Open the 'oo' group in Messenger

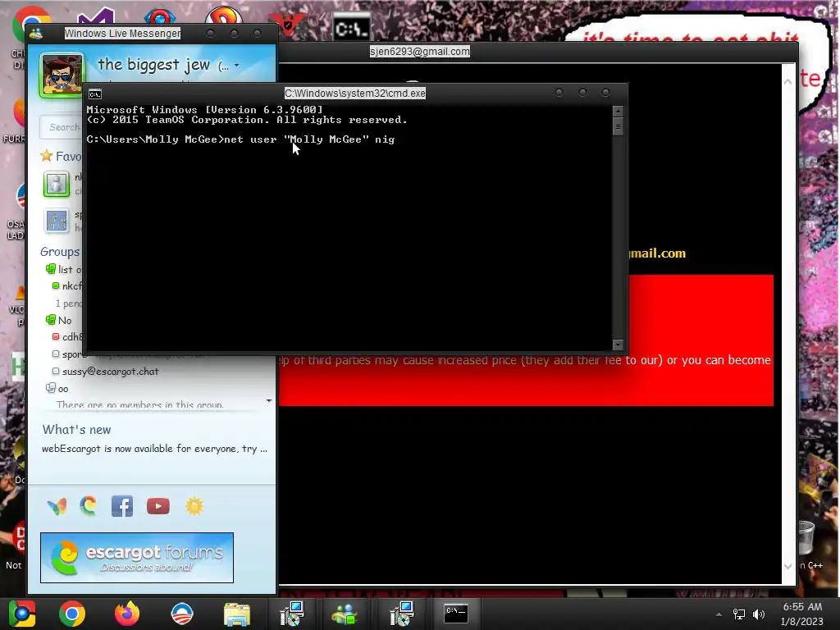(57, 388)
